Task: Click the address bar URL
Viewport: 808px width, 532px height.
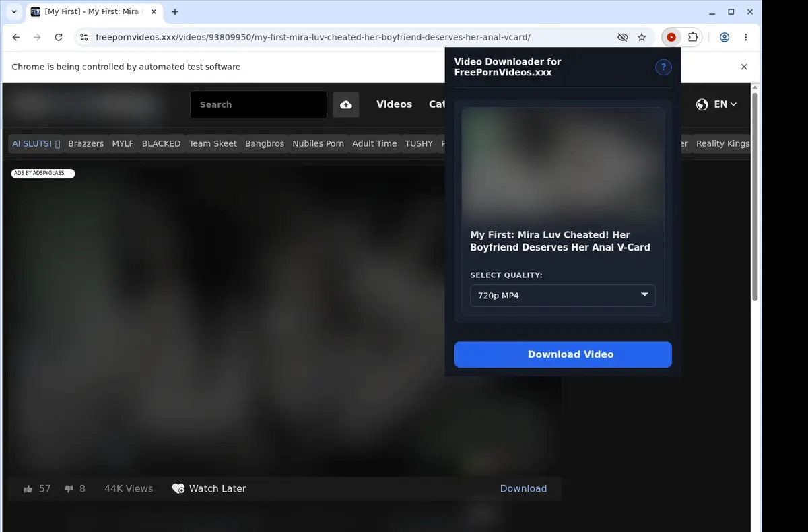Action: [313, 38]
